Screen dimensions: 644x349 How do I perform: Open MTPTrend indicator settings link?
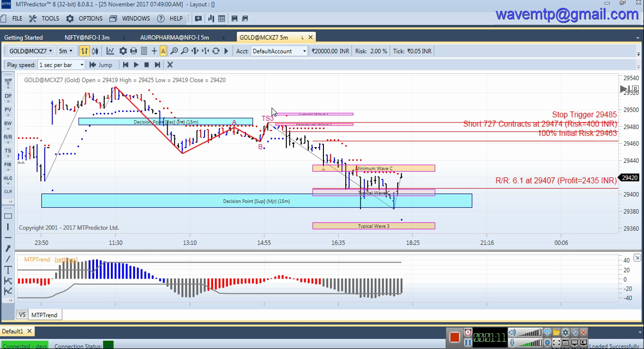(66, 260)
